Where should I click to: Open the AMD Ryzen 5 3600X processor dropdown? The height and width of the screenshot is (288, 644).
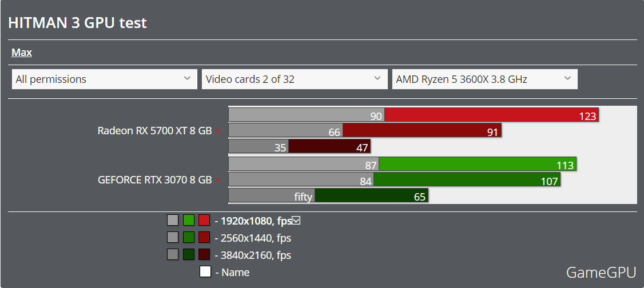(x=484, y=79)
